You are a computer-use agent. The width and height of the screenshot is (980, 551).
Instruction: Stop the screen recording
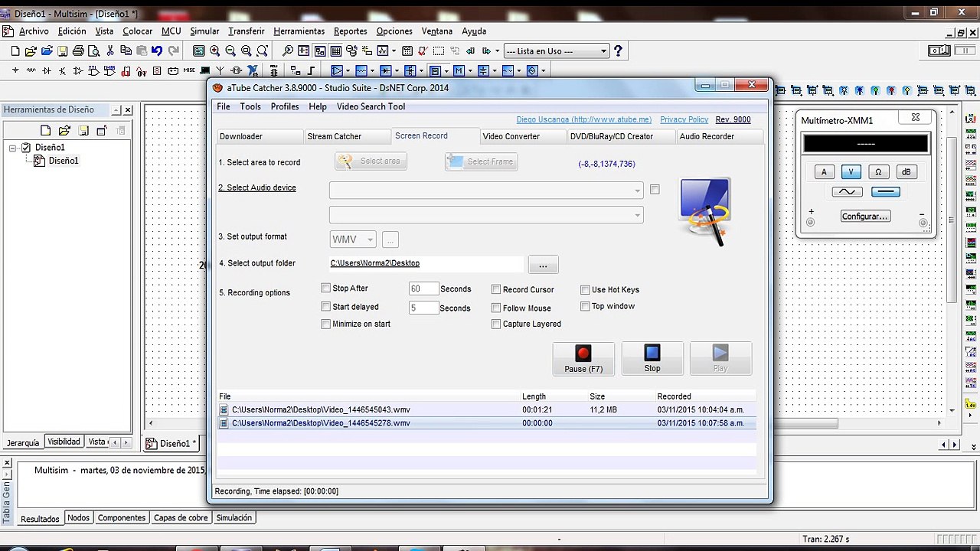[652, 358]
